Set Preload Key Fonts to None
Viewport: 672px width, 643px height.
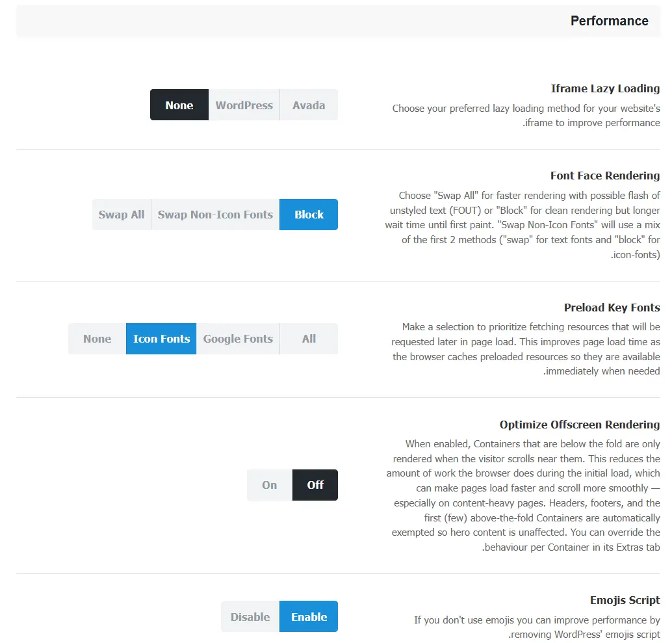97,339
